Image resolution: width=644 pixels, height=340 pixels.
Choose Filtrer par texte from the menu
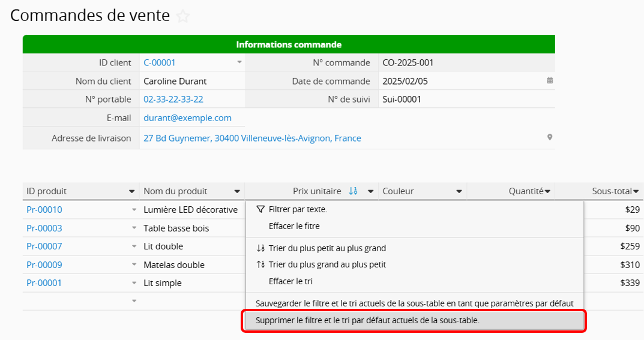pos(298,209)
